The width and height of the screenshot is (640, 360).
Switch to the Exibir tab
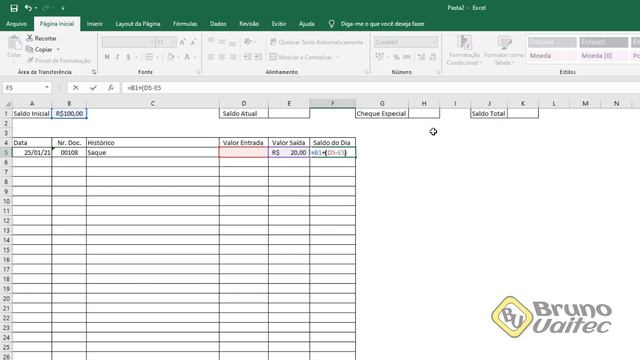279,24
